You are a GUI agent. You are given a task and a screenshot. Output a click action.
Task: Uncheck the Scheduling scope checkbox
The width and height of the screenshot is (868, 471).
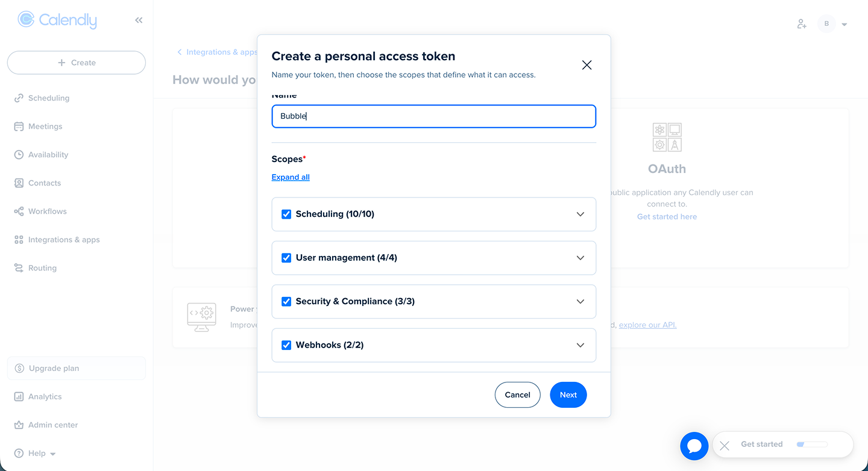tap(286, 214)
